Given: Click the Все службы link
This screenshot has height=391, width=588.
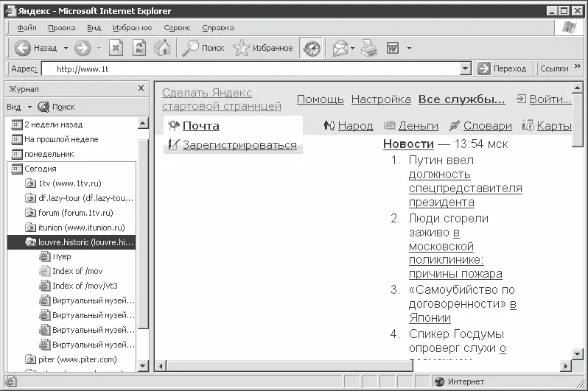Looking at the screenshot, I should click(461, 99).
